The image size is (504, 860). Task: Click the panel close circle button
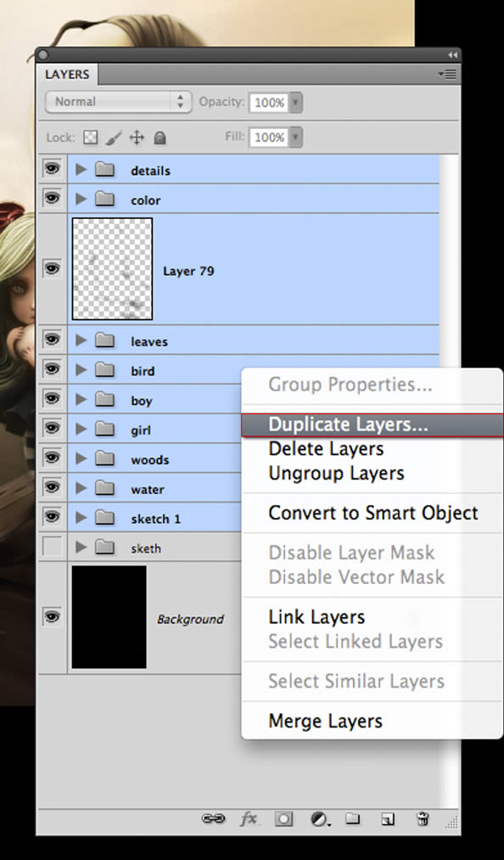click(43, 55)
